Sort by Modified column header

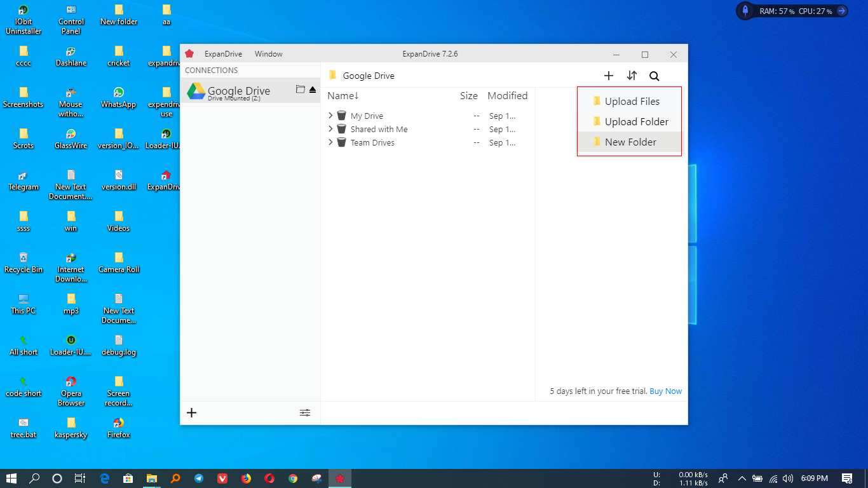point(507,96)
